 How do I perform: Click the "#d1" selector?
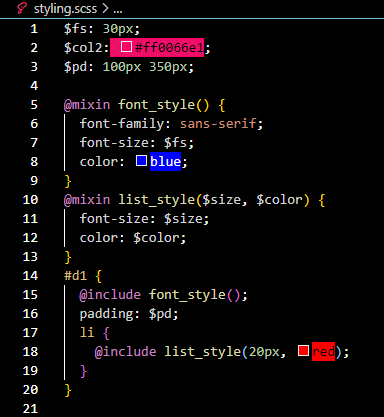point(75,276)
